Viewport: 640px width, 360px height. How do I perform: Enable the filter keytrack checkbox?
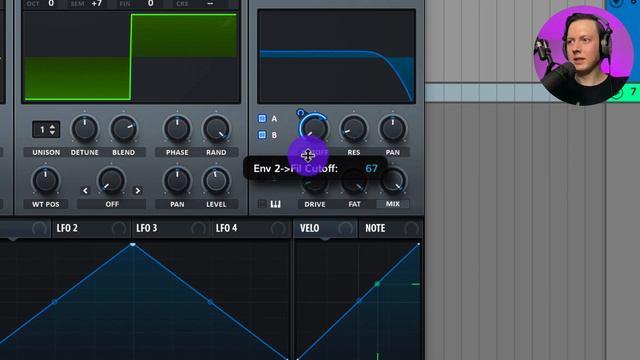tap(262, 204)
